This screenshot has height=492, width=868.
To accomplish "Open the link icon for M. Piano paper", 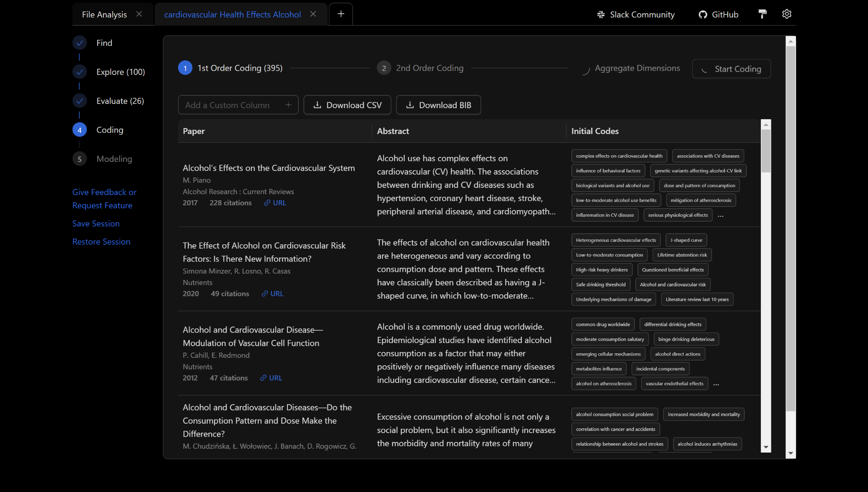I will click(x=267, y=203).
